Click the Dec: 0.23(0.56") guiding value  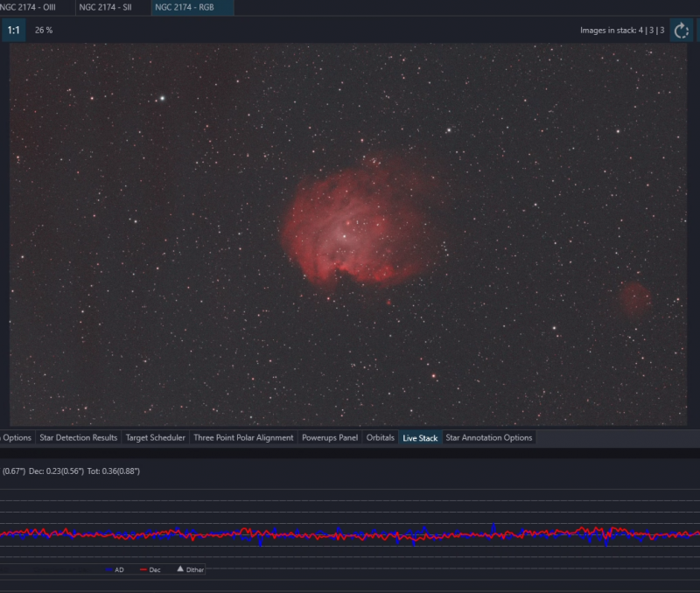click(56, 471)
